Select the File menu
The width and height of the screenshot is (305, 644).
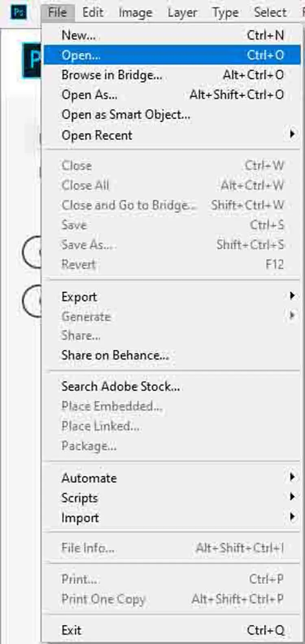pos(57,12)
